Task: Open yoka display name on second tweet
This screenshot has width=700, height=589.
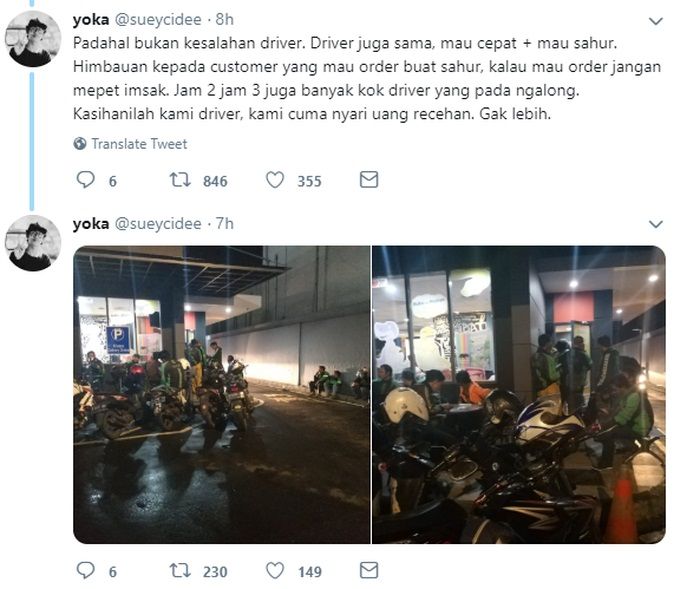Action: click(91, 223)
